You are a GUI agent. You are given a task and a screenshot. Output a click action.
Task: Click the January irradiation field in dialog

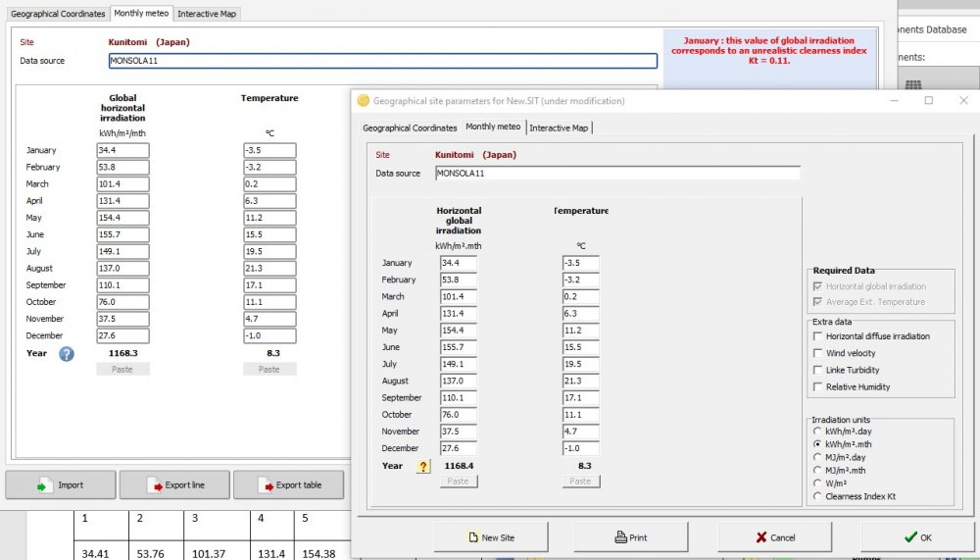coord(459,263)
